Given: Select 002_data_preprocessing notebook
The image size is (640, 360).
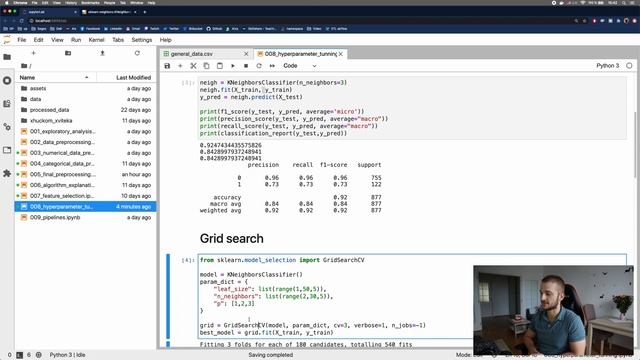Looking at the screenshot, I should click(86, 142).
